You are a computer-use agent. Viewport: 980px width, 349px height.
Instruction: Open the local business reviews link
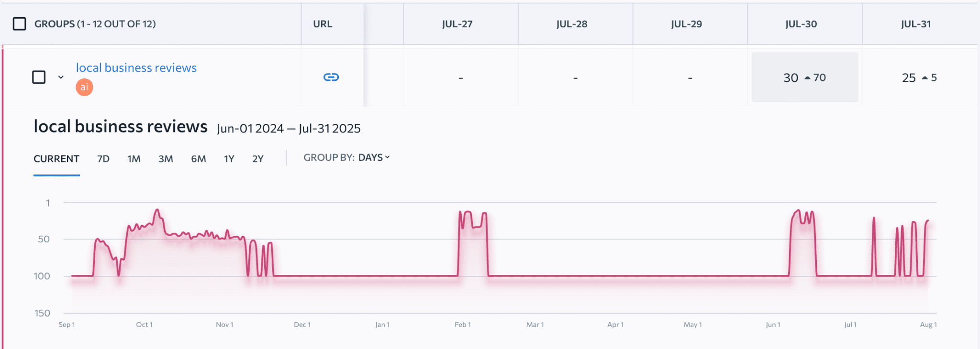136,68
